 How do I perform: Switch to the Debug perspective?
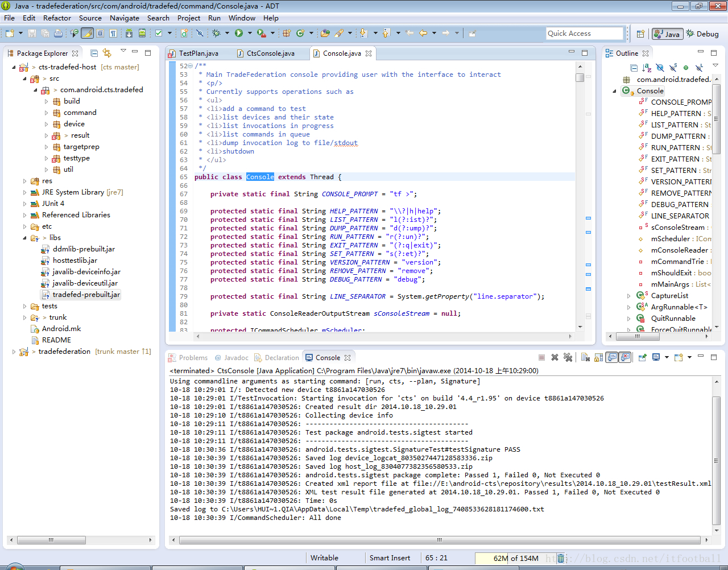tap(702, 34)
